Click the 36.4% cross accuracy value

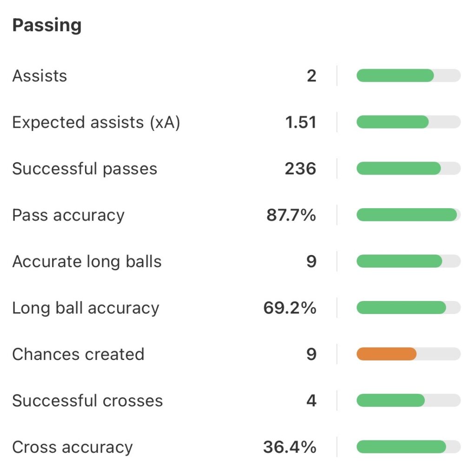pos(290,447)
